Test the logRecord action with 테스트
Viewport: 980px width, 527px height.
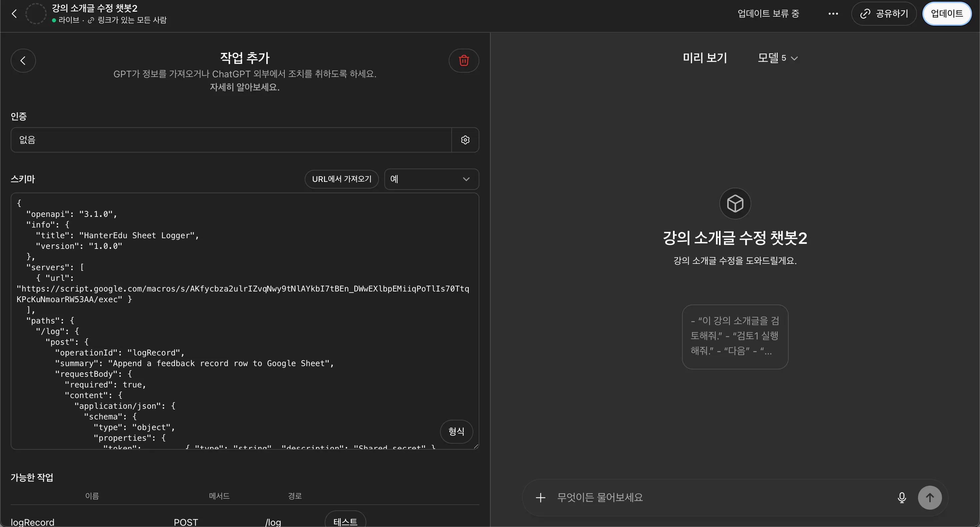[344, 521]
